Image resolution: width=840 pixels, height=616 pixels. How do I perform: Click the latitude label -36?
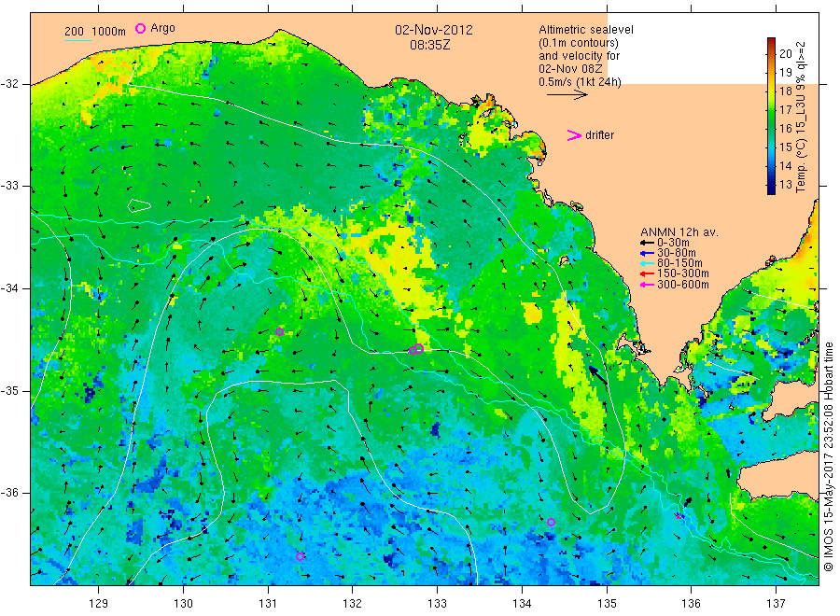point(9,493)
